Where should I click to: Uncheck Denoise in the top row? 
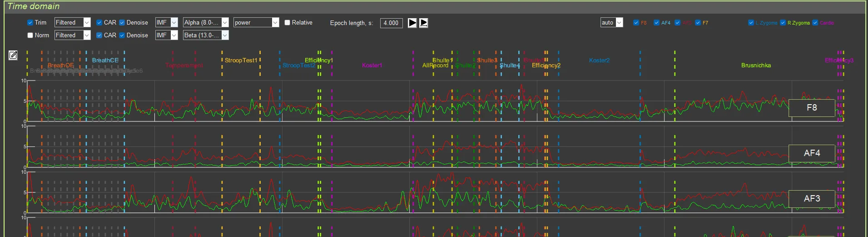[122, 23]
